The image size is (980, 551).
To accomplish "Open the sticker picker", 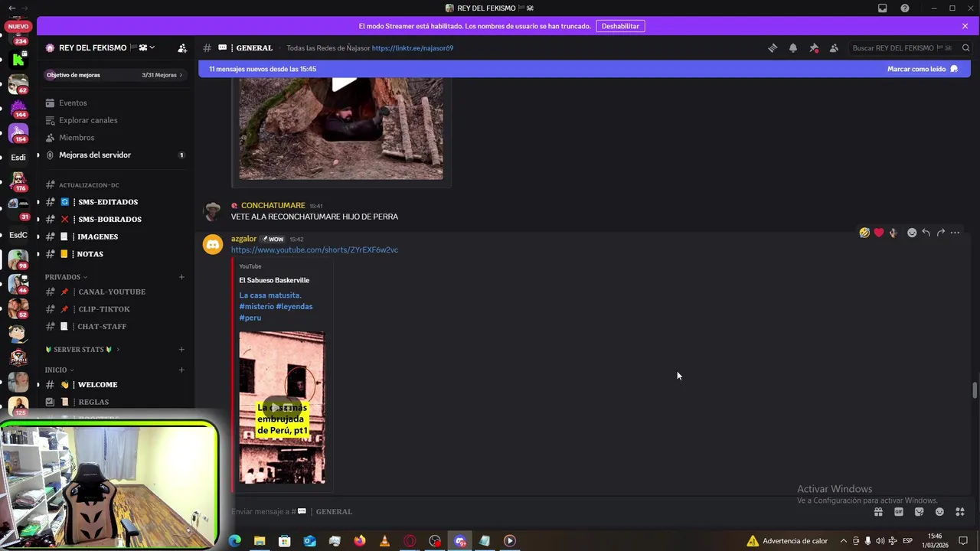I will click(x=920, y=512).
